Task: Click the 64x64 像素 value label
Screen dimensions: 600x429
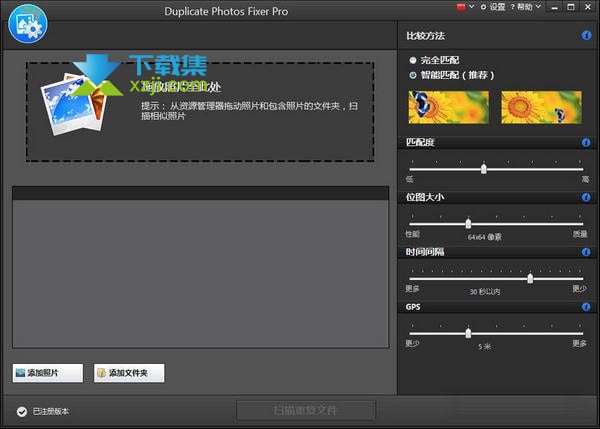Action: (484, 237)
